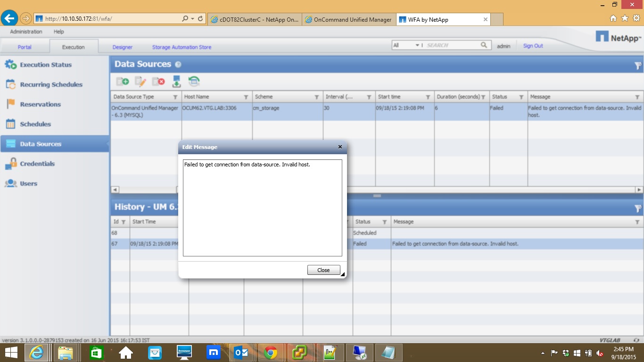644x362 pixels.
Task: Switch to cDOT82ClusterC browser tab
Action: pyautogui.click(x=254, y=19)
